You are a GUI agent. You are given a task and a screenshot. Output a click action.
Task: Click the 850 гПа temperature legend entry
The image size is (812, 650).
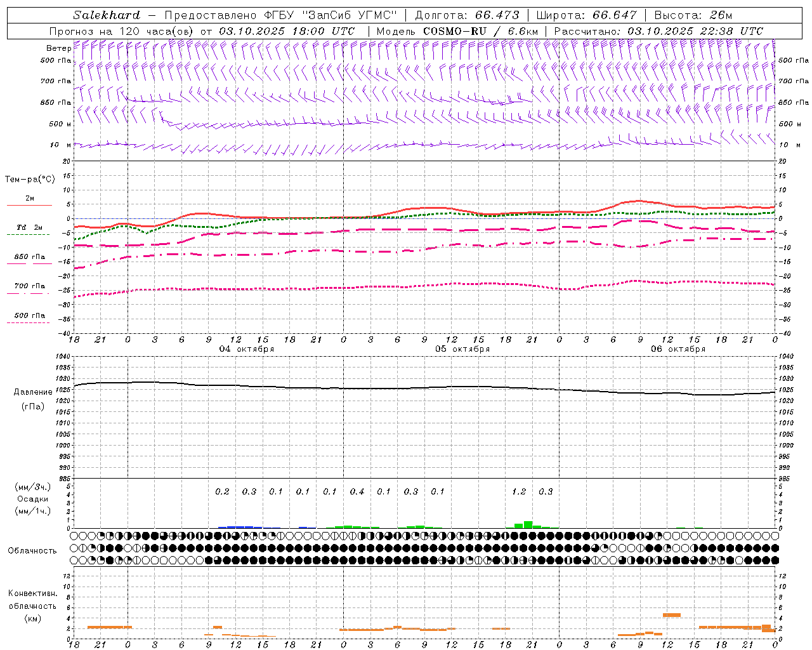(30, 257)
